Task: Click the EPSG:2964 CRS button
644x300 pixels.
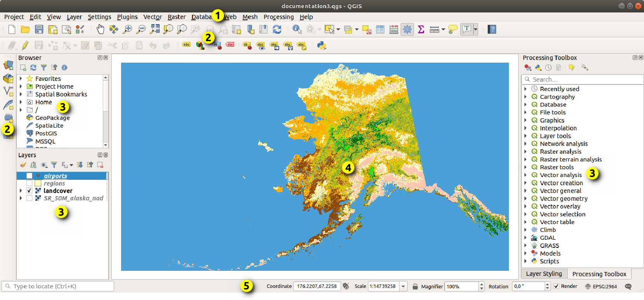Action: click(x=601, y=286)
